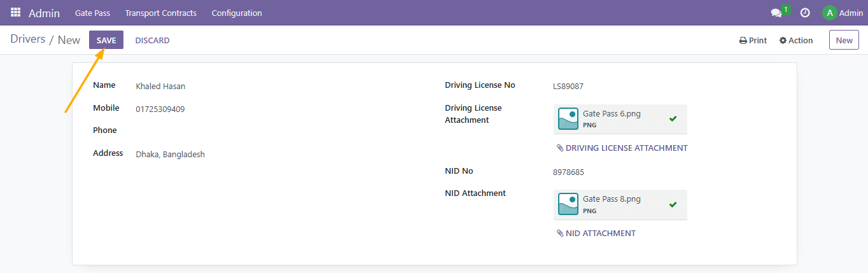Click the green checkmark beside Gate Pass 6.png
Viewport: 868px width, 273px height.
pyautogui.click(x=673, y=119)
